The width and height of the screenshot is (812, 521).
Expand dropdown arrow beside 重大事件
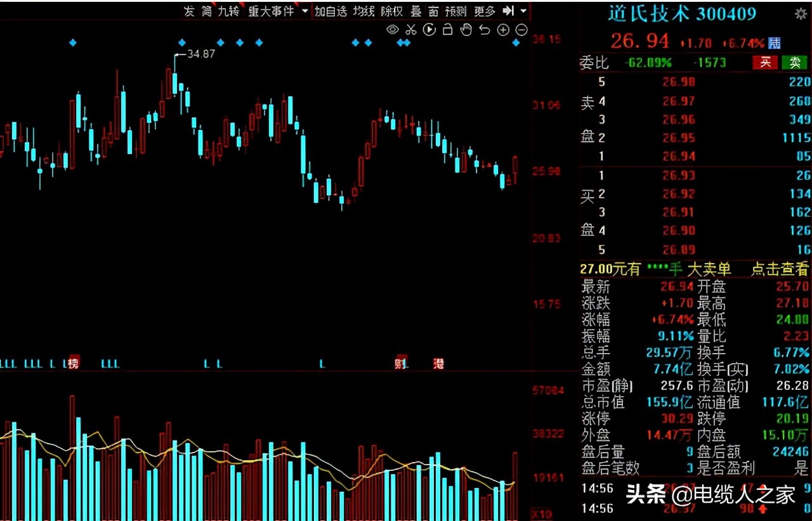click(x=304, y=11)
